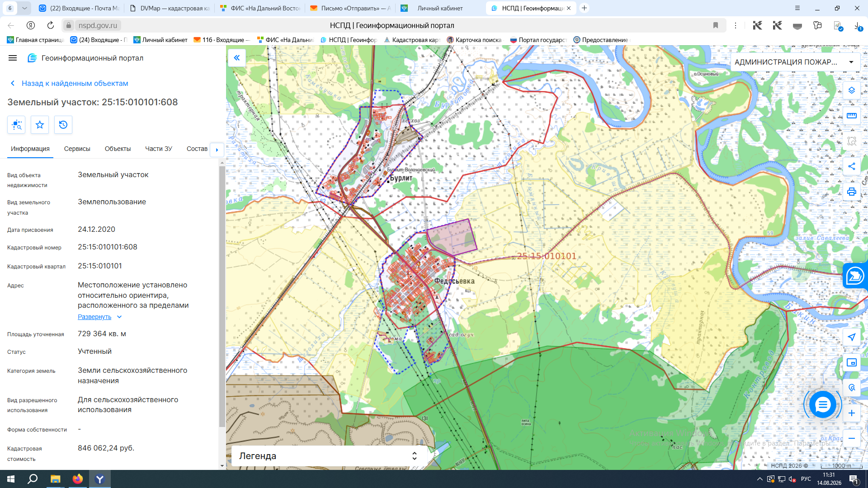Image resolution: width=868 pixels, height=488 pixels.
Task: Reload the current page
Action: (51, 25)
